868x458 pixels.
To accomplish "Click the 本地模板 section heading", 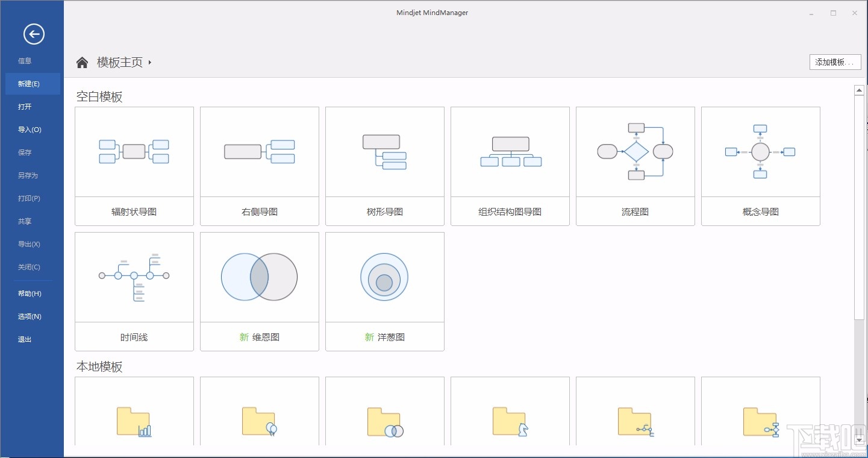I will point(99,366).
